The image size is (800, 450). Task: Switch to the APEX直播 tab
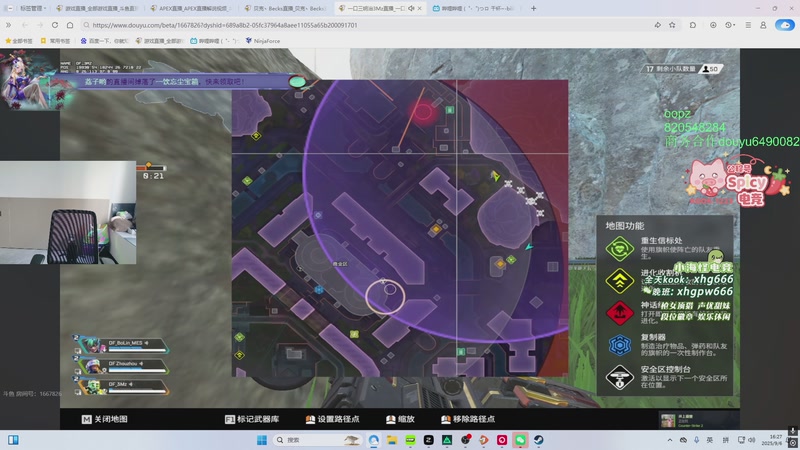191,8
